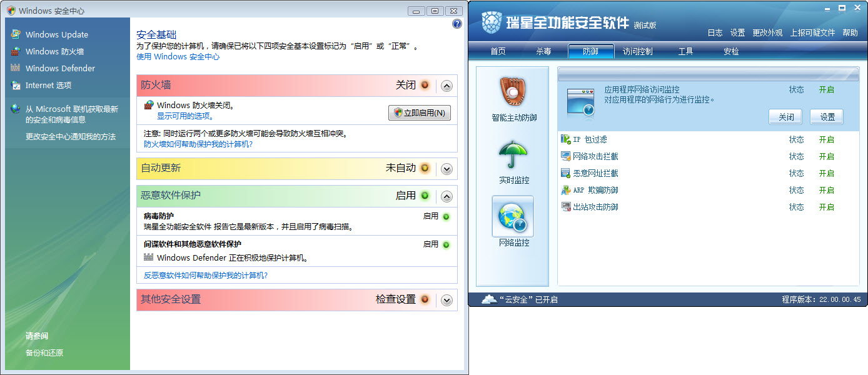This screenshot has height=375, width=868.
Task: Click 上报可疑文件 in Rising
Action: coord(812,32)
